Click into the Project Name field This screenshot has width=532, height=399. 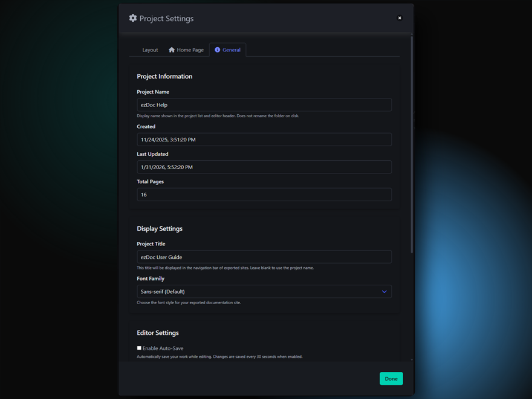[x=264, y=105]
